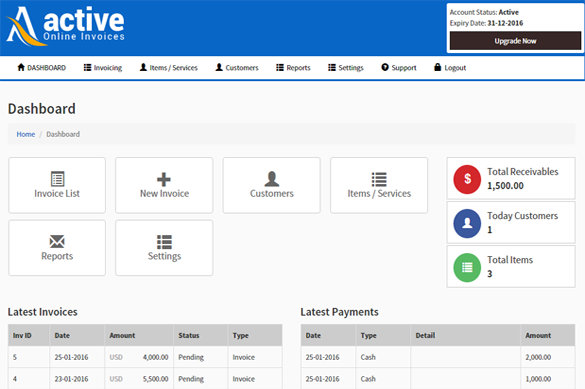Click the home icon beside DASHBOARD
The width and height of the screenshot is (585, 389).
pos(21,67)
